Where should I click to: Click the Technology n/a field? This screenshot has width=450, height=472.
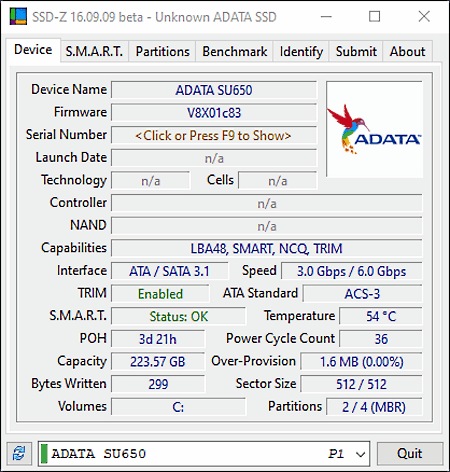(x=151, y=181)
